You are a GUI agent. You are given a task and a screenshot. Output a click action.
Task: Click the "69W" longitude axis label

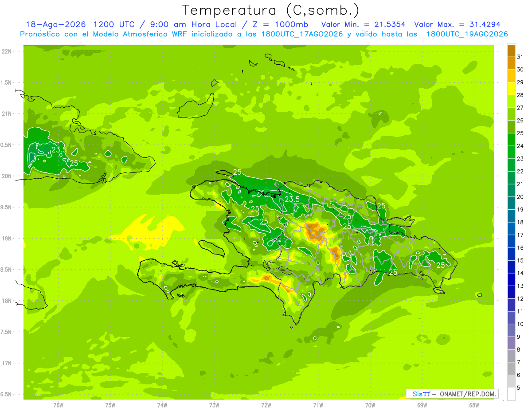tap(422, 405)
